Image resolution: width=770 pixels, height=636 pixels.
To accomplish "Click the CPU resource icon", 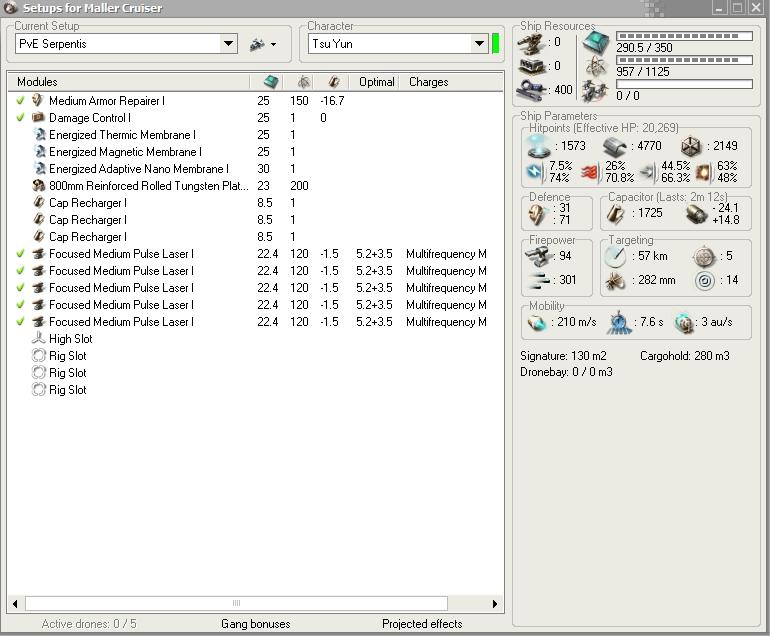I will click(x=596, y=43).
